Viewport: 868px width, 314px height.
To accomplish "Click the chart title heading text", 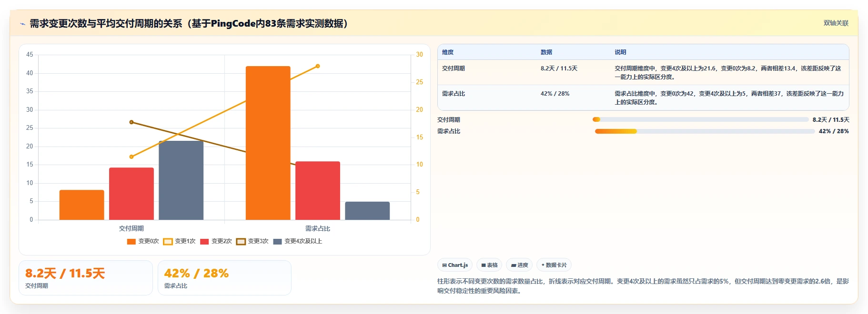I will [189, 23].
